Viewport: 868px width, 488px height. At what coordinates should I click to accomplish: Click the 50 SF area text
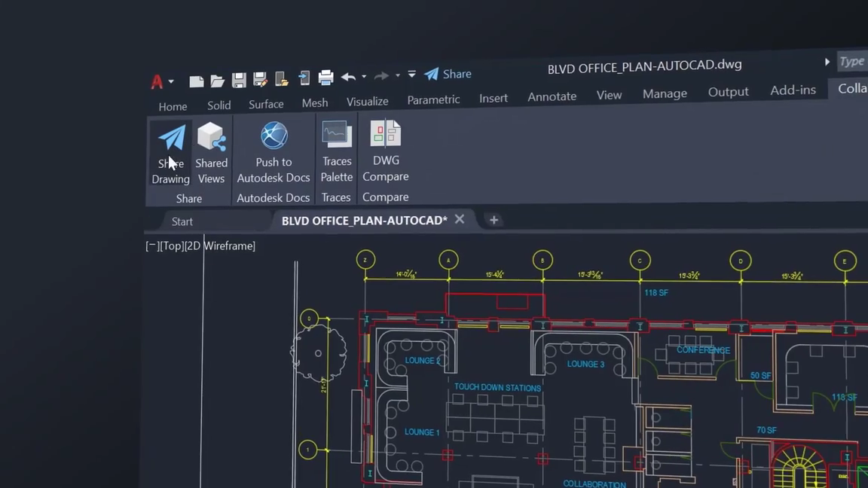[760, 376]
